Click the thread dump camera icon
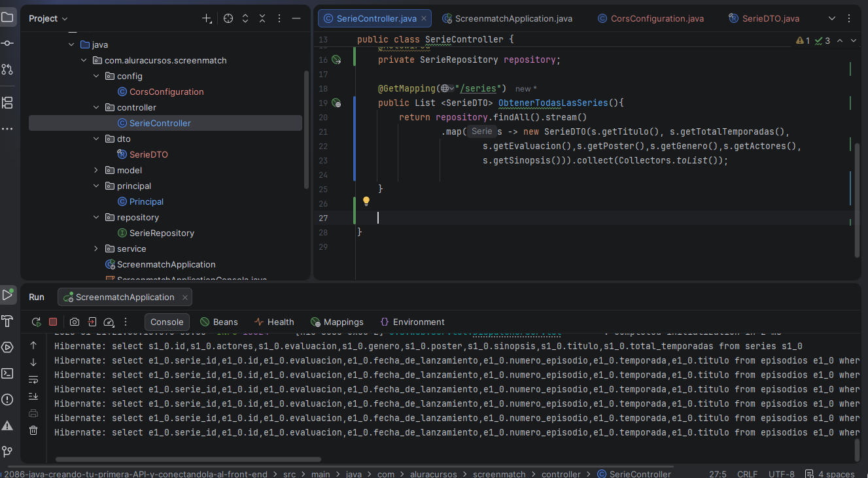Screen dimensions: 868x478 [x=75, y=322]
